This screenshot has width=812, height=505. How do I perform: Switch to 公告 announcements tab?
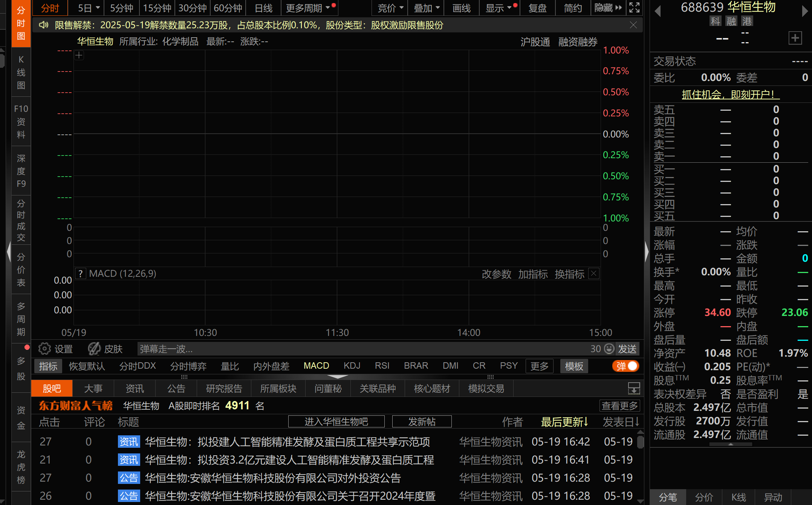176,388
